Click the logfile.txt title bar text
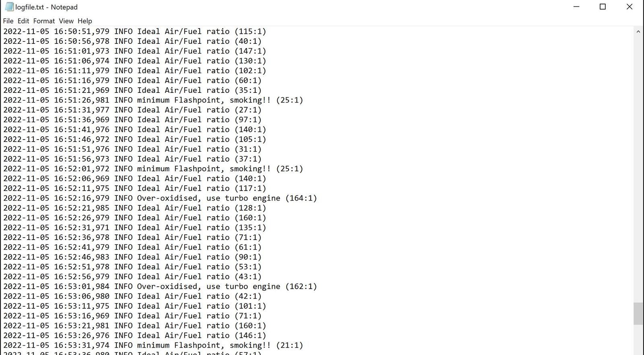644x355 pixels. [45, 7]
